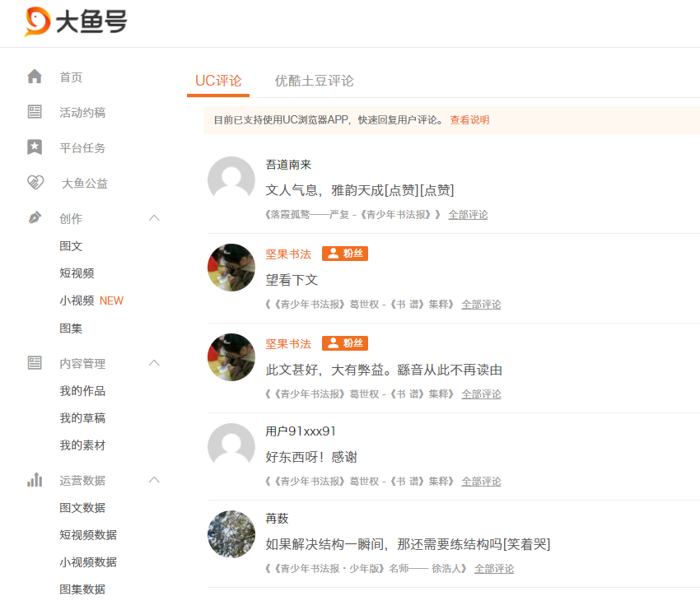Switch to the UC评论 tab
Image resolution: width=700 pixels, height=601 pixels.
[218, 81]
